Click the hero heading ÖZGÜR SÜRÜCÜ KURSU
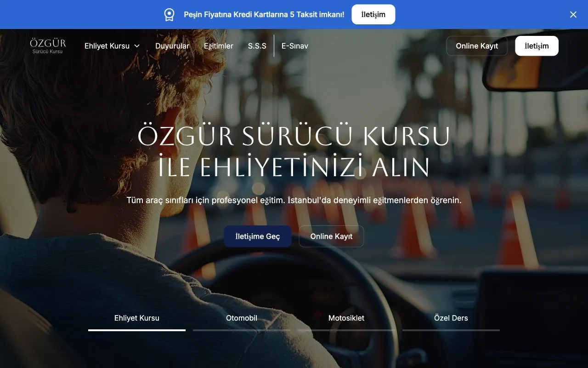The height and width of the screenshot is (368, 588). tap(294, 137)
